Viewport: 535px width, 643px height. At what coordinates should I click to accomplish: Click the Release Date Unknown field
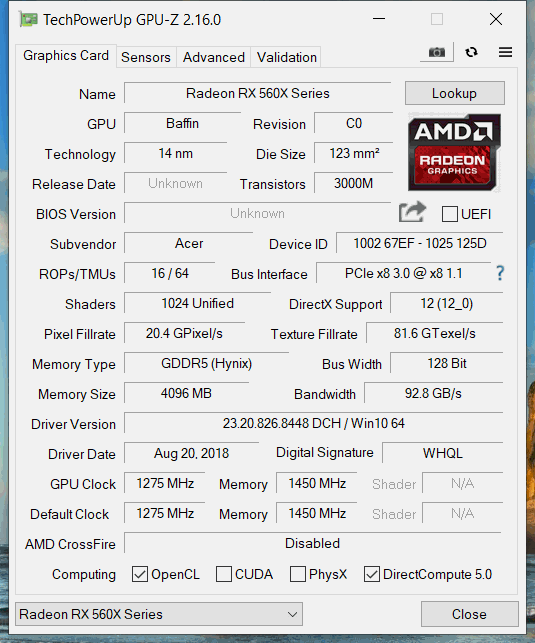coord(175,183)
